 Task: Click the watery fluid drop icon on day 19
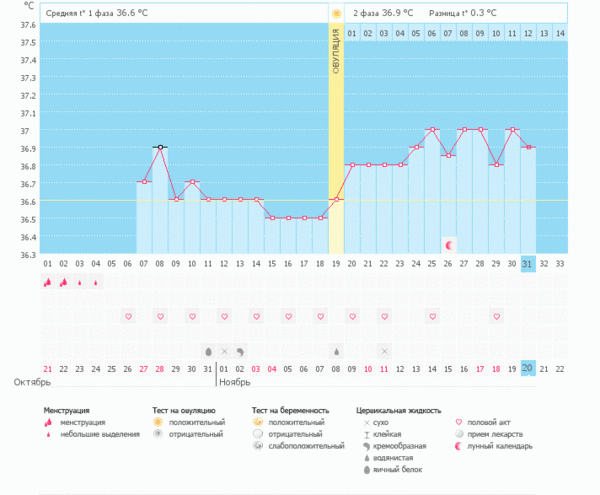pos(336,351)
